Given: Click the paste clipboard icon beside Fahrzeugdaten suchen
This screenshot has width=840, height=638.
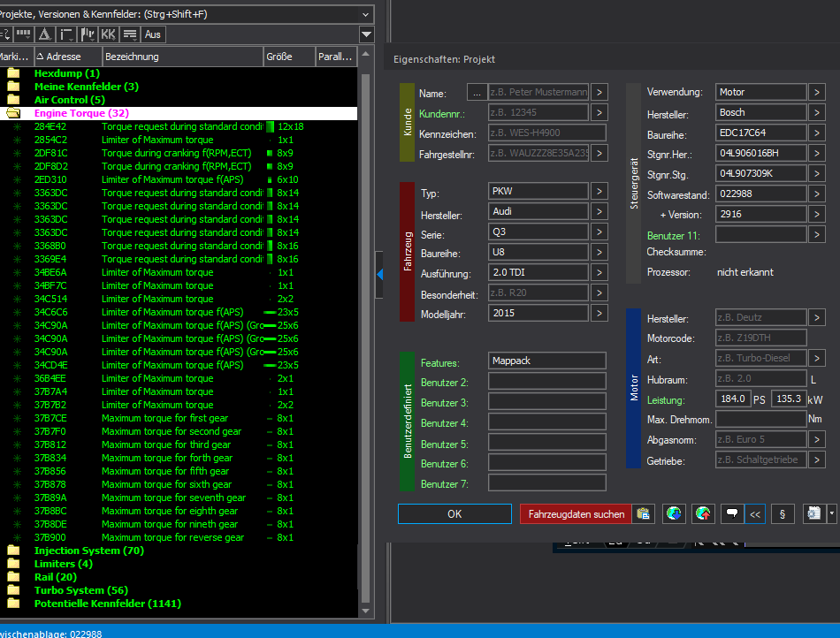Looking at the screenshot, I should click(644, 514).
